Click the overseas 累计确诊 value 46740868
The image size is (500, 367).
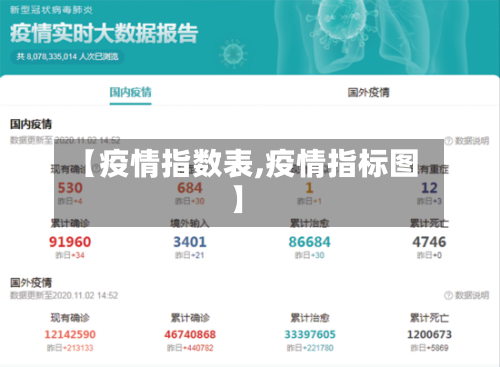[190, 334]
